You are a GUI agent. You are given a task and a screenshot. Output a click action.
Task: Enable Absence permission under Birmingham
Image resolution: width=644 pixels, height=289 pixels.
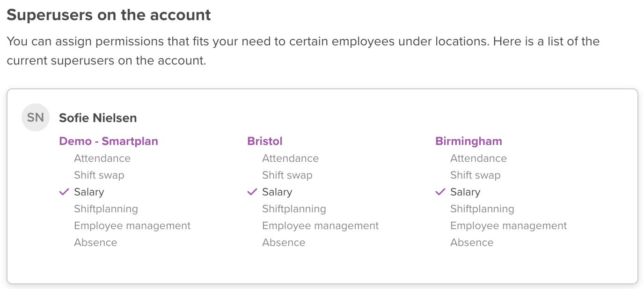[472, 243]
